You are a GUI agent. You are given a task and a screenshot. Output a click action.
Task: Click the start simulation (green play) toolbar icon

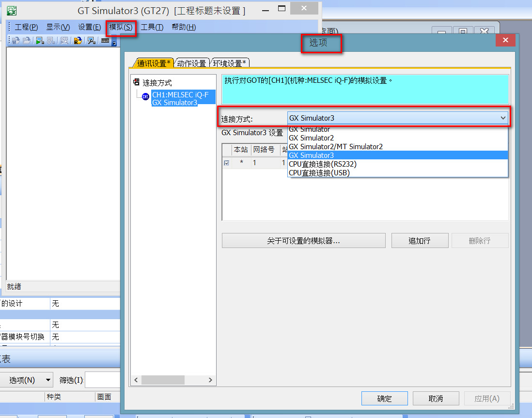coord(40,41)
